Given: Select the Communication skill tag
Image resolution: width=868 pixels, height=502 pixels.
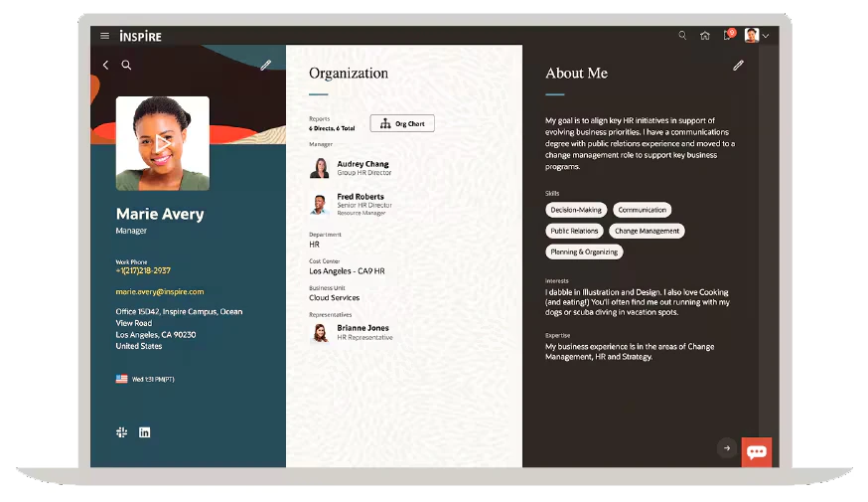Looking at the screenshot, I should 643,210.
